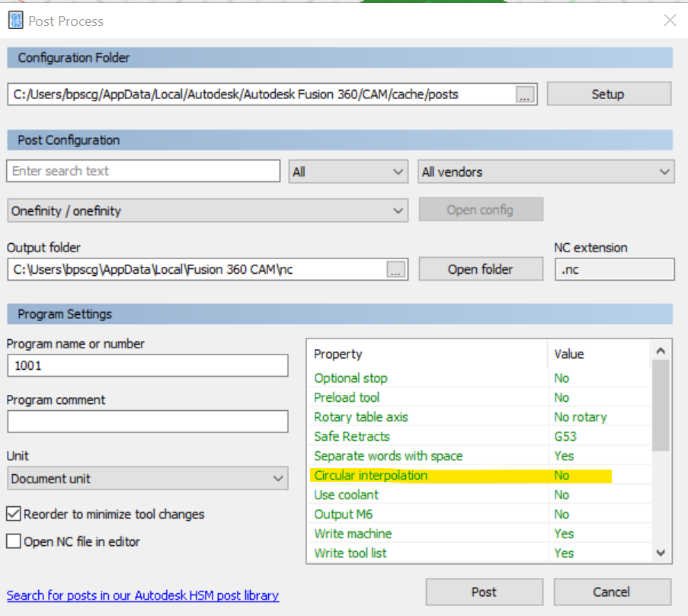
Task: Click the Open folder button
Action: coord(481,269)
